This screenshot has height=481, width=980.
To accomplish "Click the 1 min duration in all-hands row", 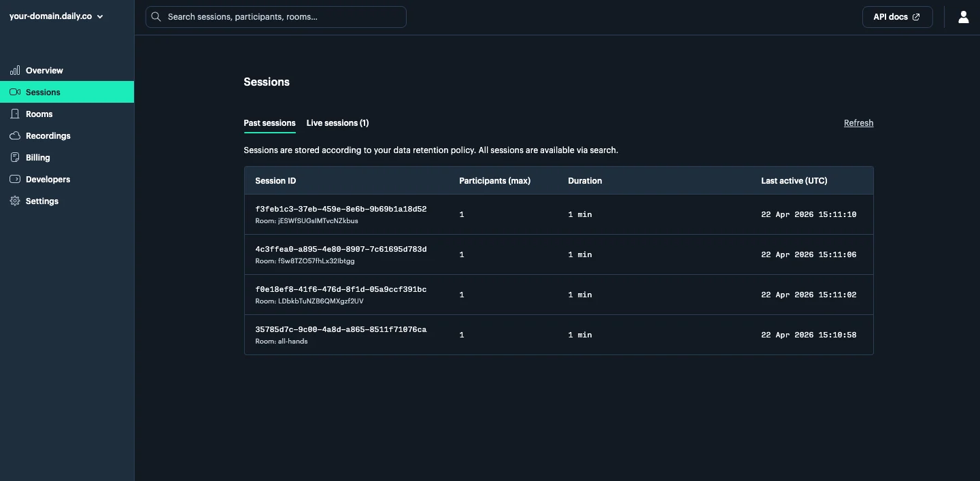I will point(580,335).
